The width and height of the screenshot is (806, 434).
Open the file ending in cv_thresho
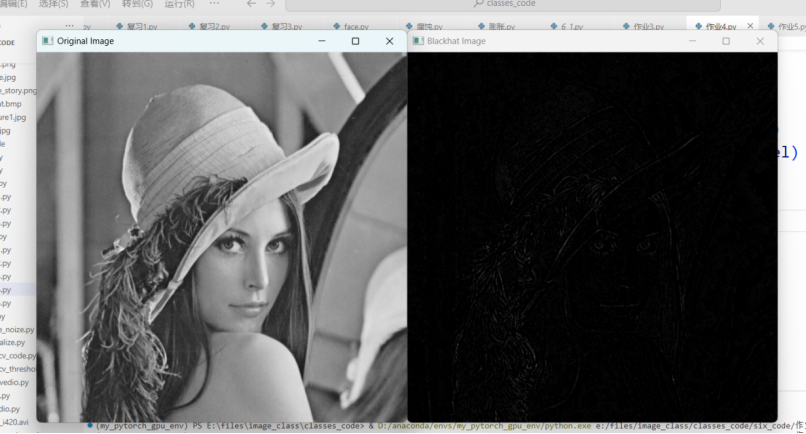18,369
